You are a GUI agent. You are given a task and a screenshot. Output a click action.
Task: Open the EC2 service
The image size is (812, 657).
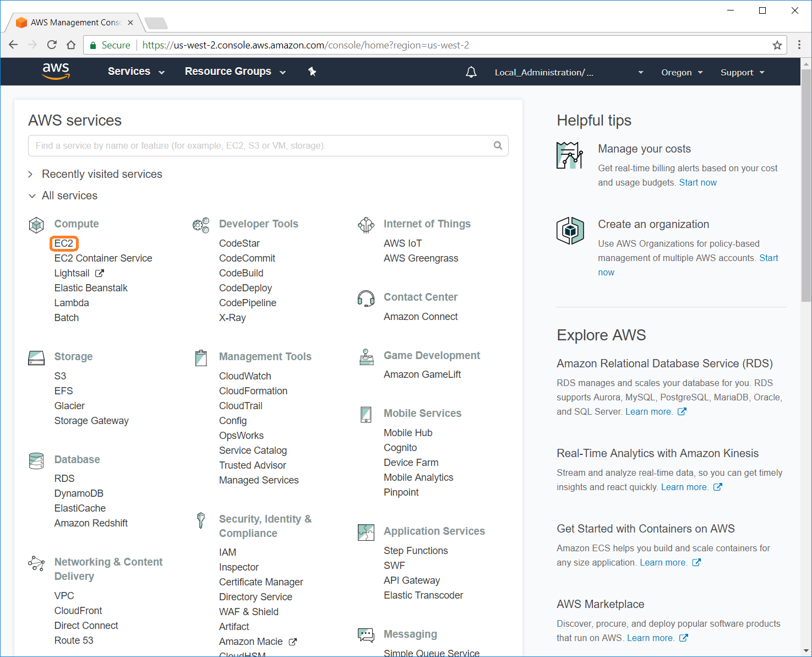click(x=64, y=243)
